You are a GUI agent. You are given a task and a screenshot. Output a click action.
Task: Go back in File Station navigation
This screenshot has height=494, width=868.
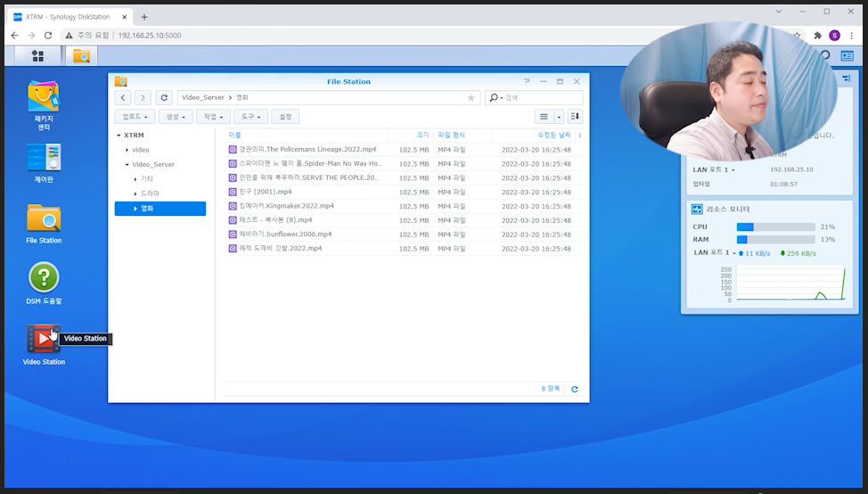click(123, 97)
